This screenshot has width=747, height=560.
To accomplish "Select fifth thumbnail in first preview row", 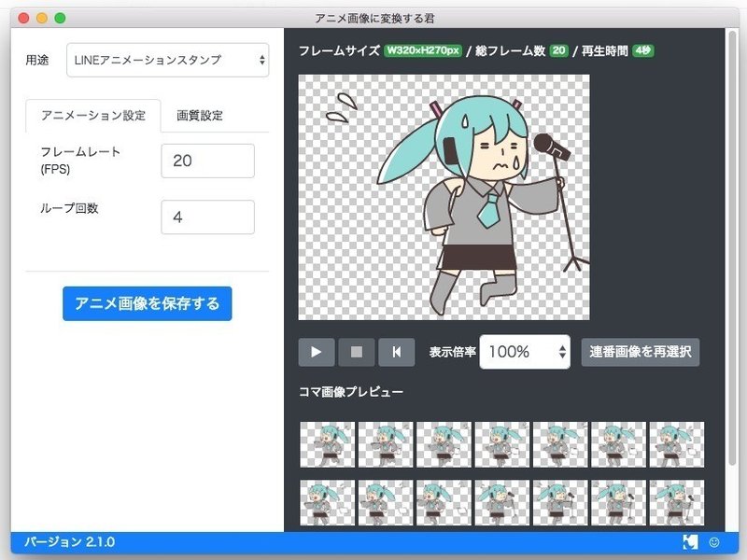I will pyautogui.click(x=560, y=444).
